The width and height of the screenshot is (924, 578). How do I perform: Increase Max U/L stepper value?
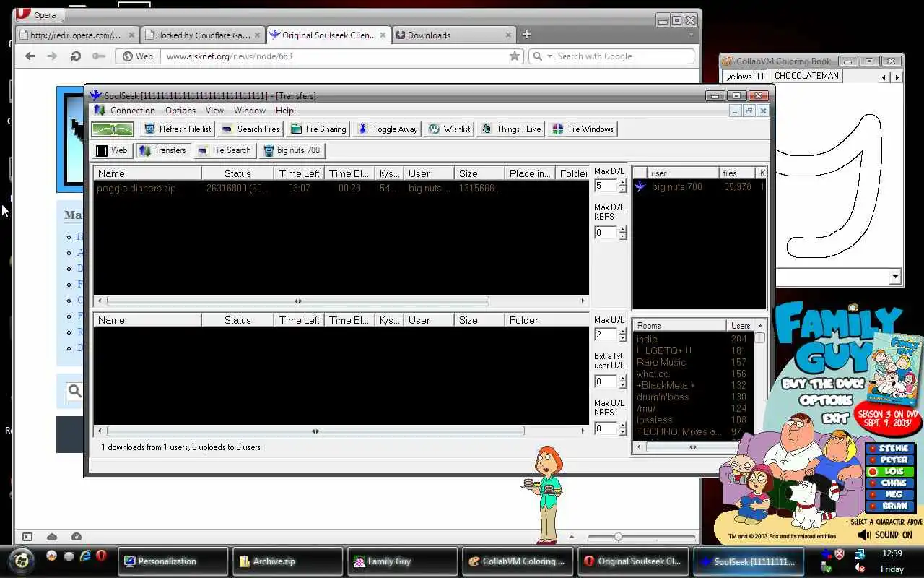(623, 332)
